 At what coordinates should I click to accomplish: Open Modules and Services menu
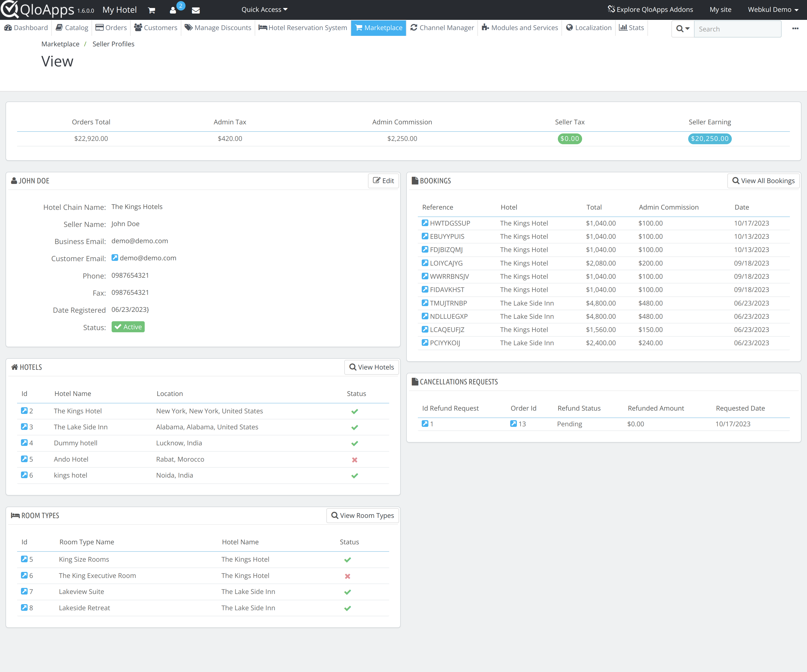pos(520,28)
